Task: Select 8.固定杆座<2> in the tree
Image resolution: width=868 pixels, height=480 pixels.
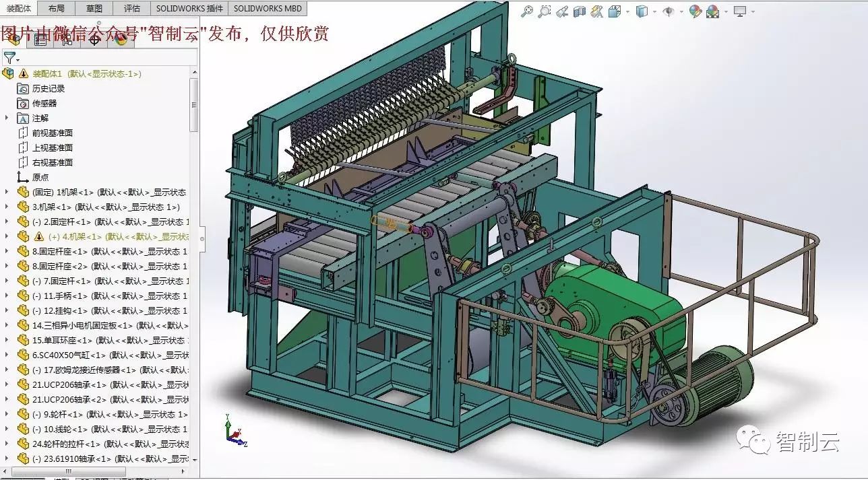Action: [x=111, y=266]
